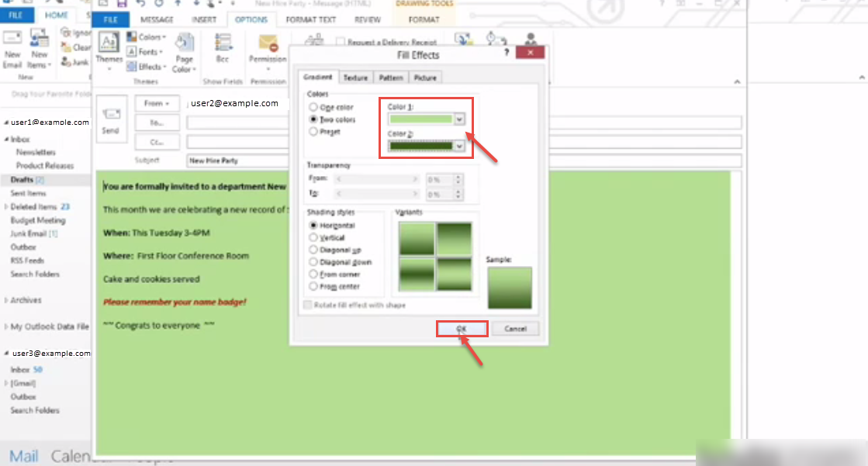
Task: Click OK in Fill Effects dialog
Action: point(462,329)
